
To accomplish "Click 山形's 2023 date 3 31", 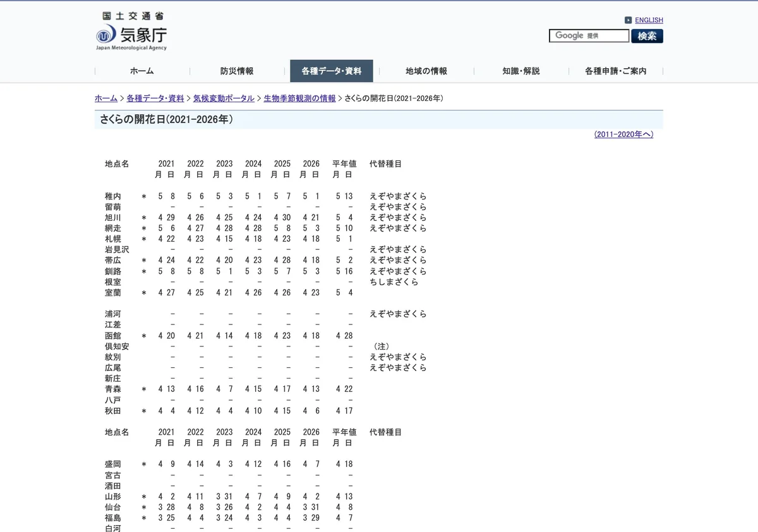I will pyautogui.click(x=224, y=497).
